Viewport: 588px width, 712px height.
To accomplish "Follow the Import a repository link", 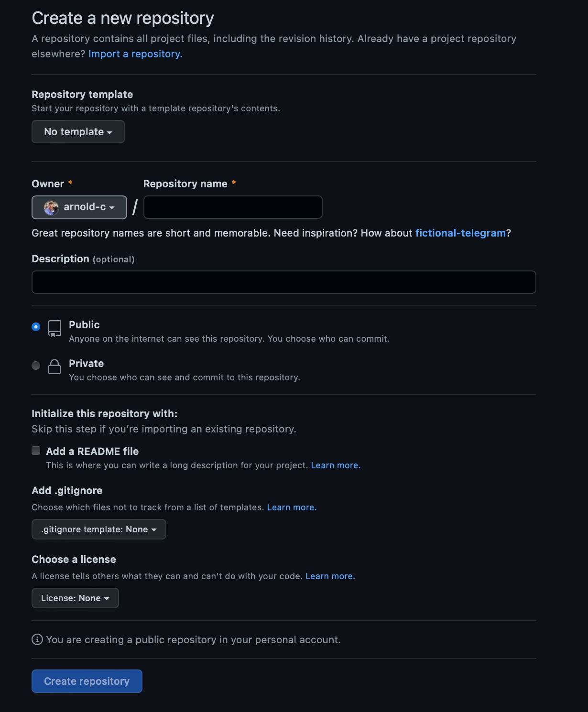I will (x=135, y=54).
